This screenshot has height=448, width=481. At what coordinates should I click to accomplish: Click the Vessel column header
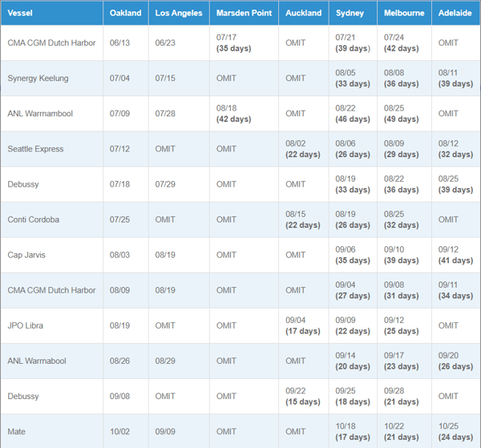coord(21,13)
